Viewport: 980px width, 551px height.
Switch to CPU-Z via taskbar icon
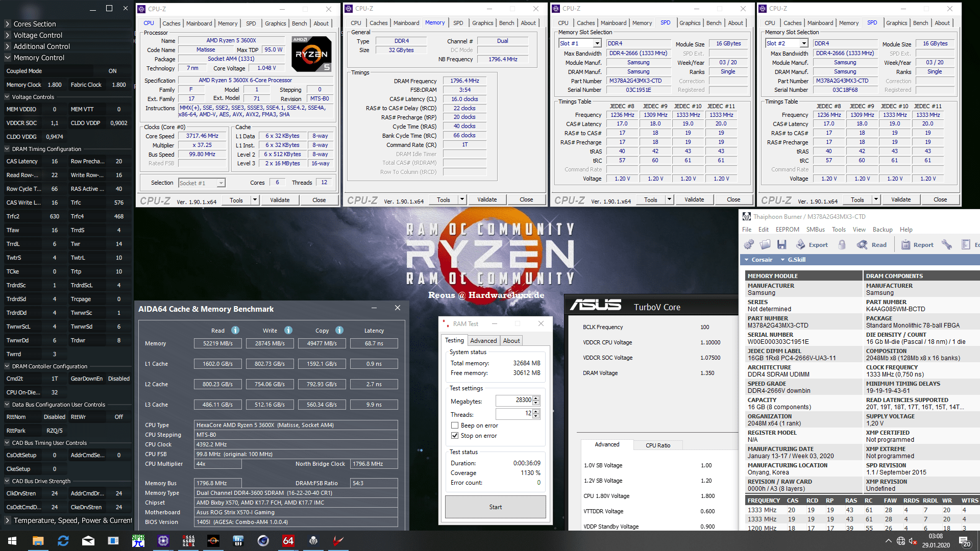(163, 541)
